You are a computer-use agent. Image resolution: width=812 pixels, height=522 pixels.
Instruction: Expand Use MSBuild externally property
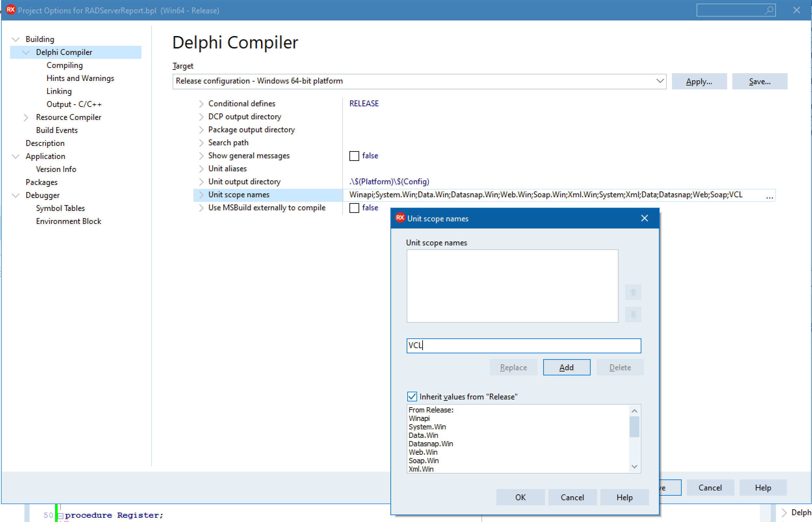point(201,208)
